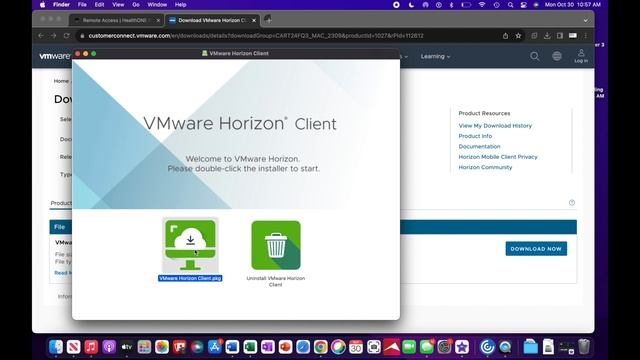Viewport: 640px width, 360px height.
Task: Open the Go menu
Action: [136, 5]
